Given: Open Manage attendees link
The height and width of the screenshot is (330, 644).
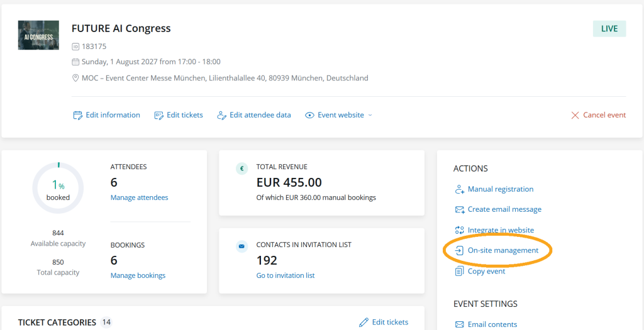Looking at the screenshot, I should [139, 197].
